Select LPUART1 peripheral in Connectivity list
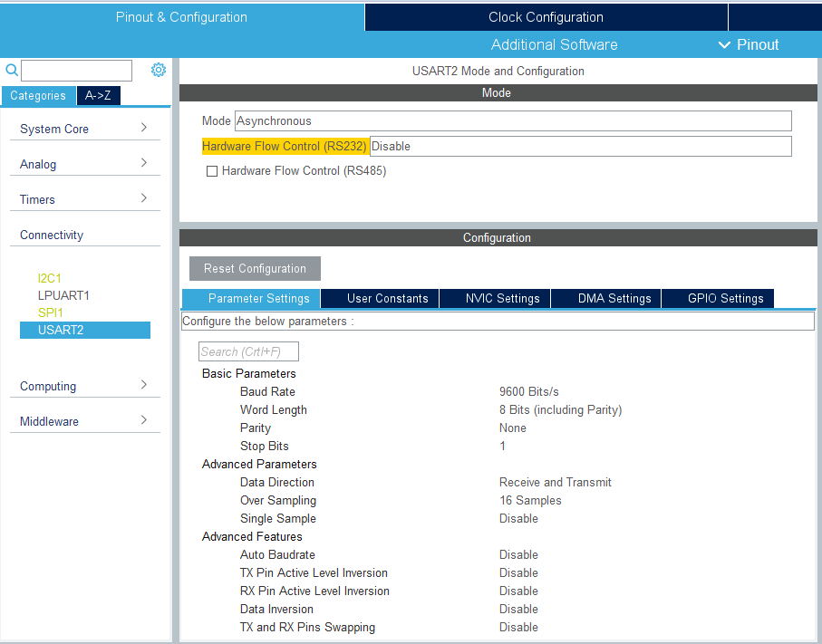This screenshot has width=822, height=644. pos(63,295)
